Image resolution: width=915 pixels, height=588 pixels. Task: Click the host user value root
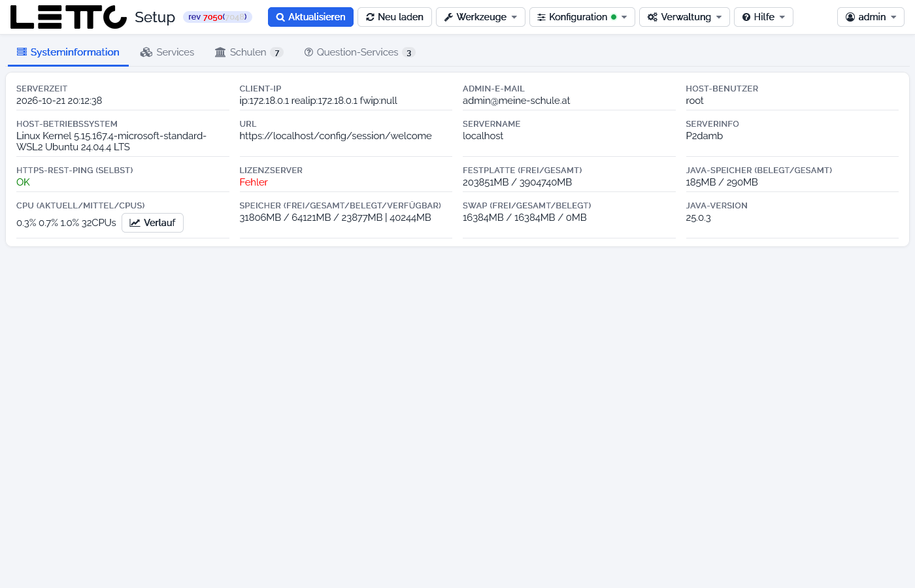pyautogui.click(x=695, y=101)
